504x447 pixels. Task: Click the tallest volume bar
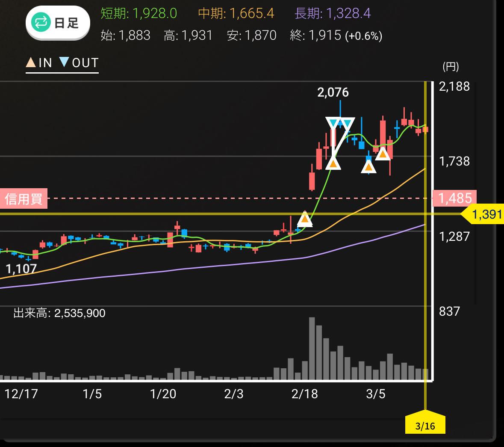(312, 348)
